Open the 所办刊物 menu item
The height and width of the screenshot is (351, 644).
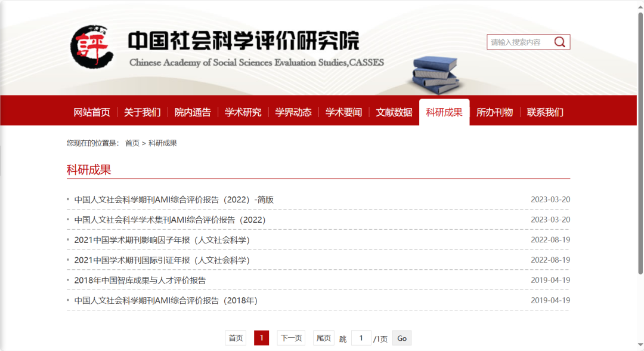click(494, 112)
